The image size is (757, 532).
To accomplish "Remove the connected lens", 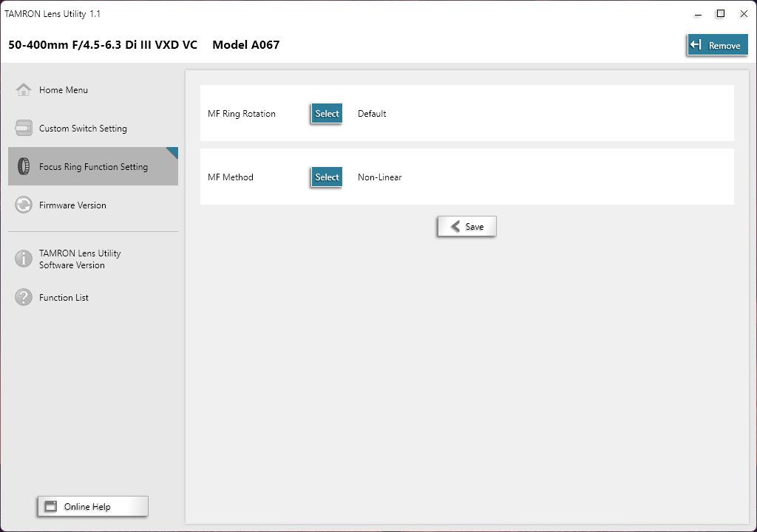I will pos(717,45).
